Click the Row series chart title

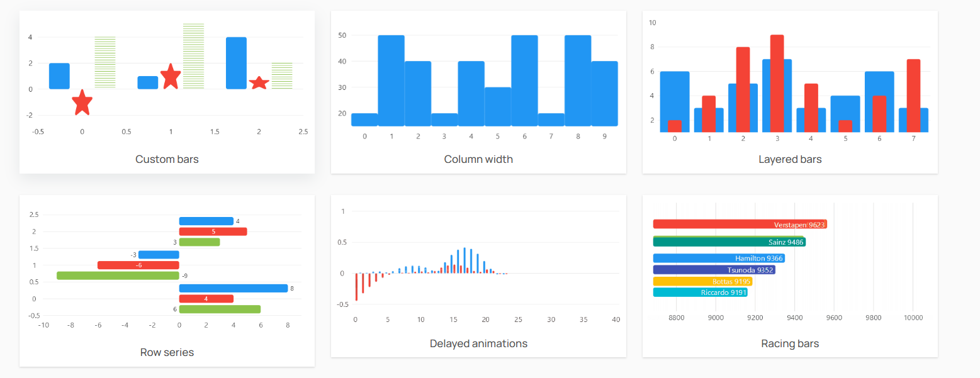[166, 352]
